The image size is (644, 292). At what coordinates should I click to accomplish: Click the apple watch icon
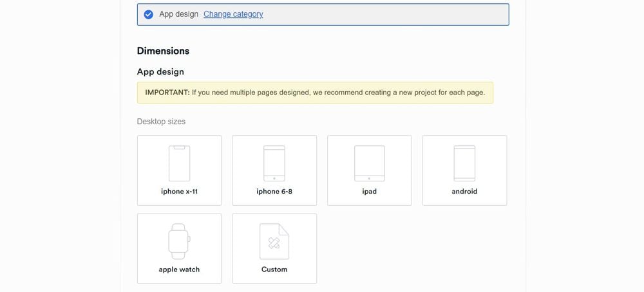[x=179, y=241]
